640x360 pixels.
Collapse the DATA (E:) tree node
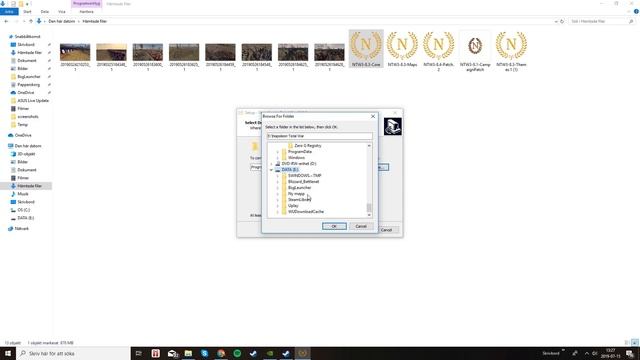point(271,169)
